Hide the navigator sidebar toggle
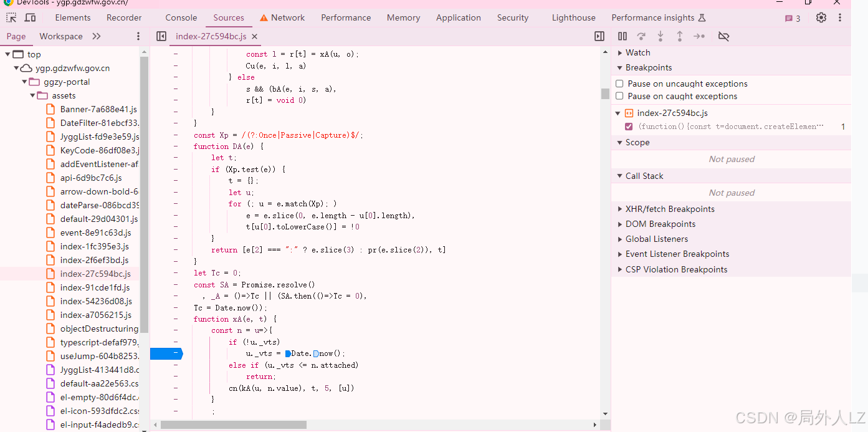868x432 pixels. pos(161,36)
